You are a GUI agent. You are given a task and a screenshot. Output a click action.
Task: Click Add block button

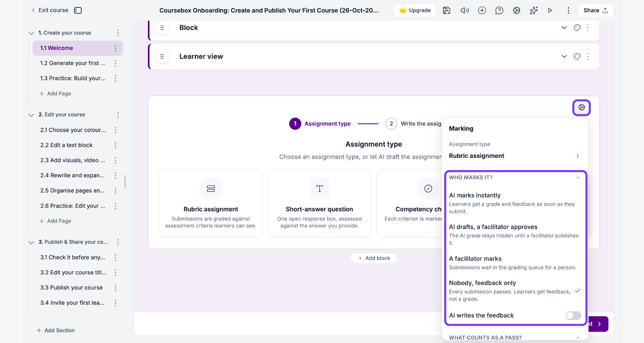(x=374, y=258)
